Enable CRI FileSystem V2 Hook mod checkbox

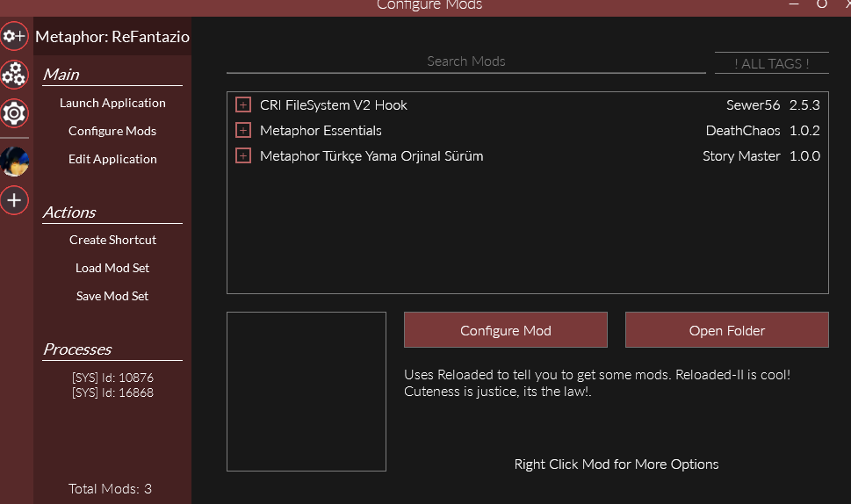pos(243,104)
